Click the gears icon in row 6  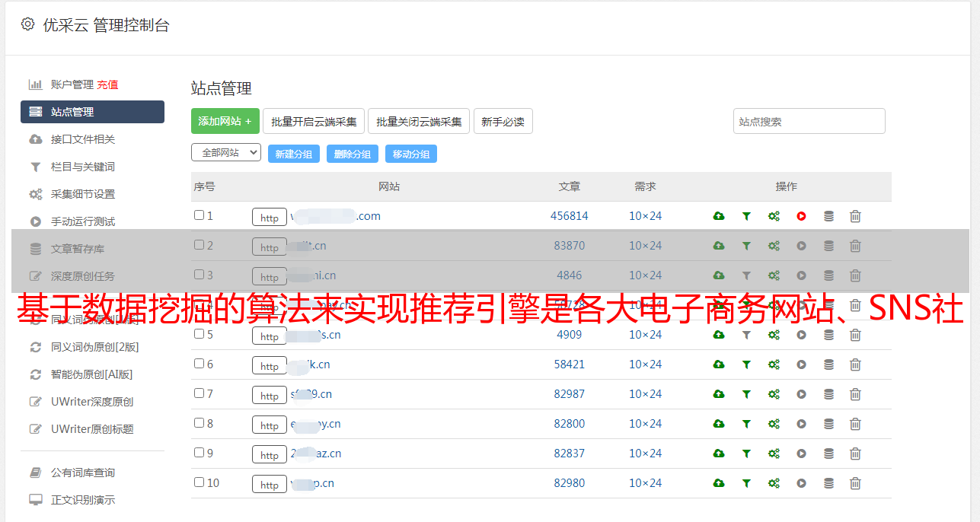coord(774,364)
